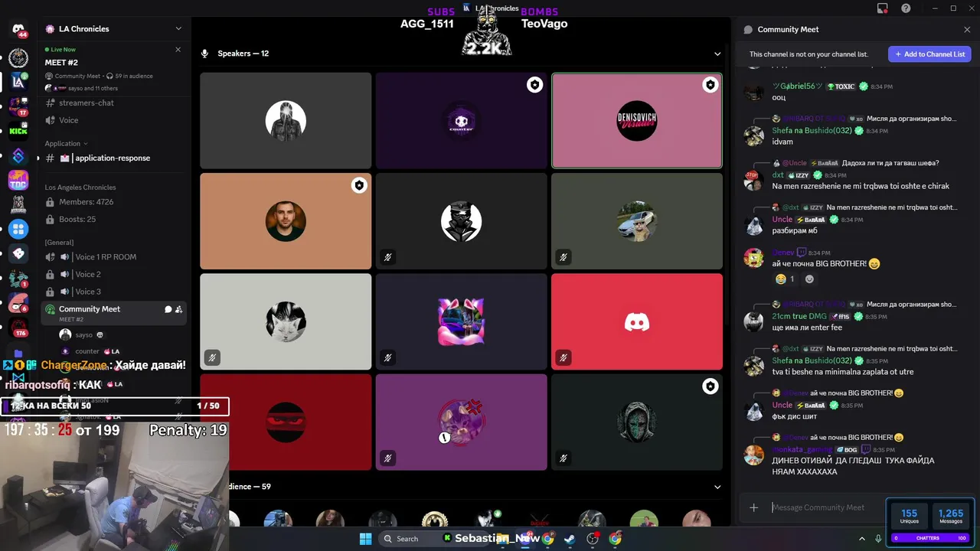The width and height of the screenshot is (980, 551).
Task: Click username ツGabriel56ツ in chat
Action: [798, 86]
